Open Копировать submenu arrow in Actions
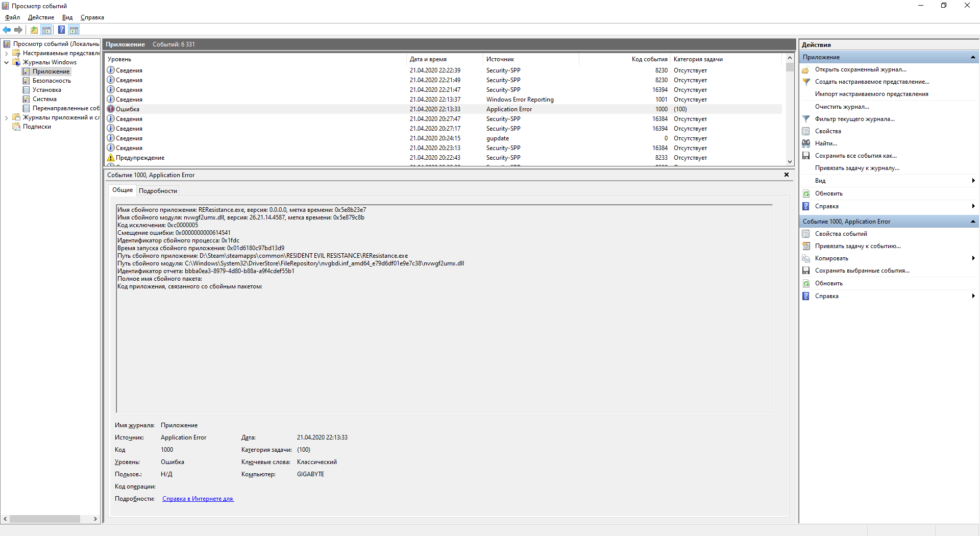The height and width of the screenshot is (536, 980). pos(973,258)
